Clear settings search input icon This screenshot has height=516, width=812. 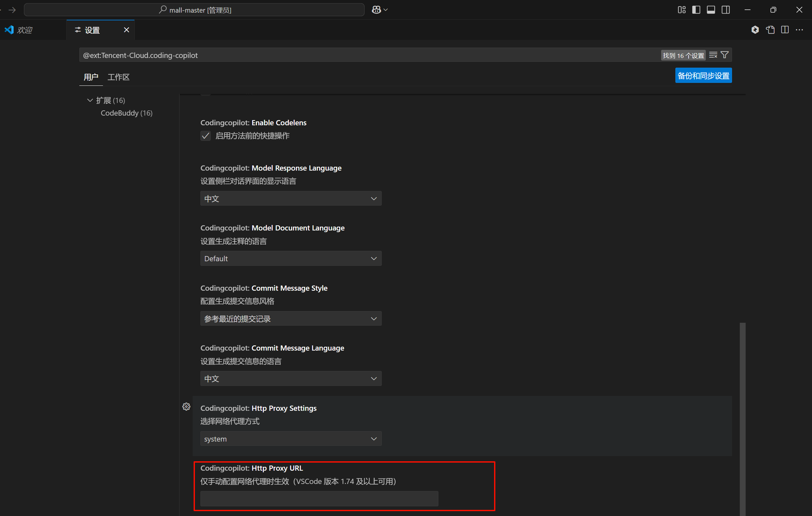(713, 55)
